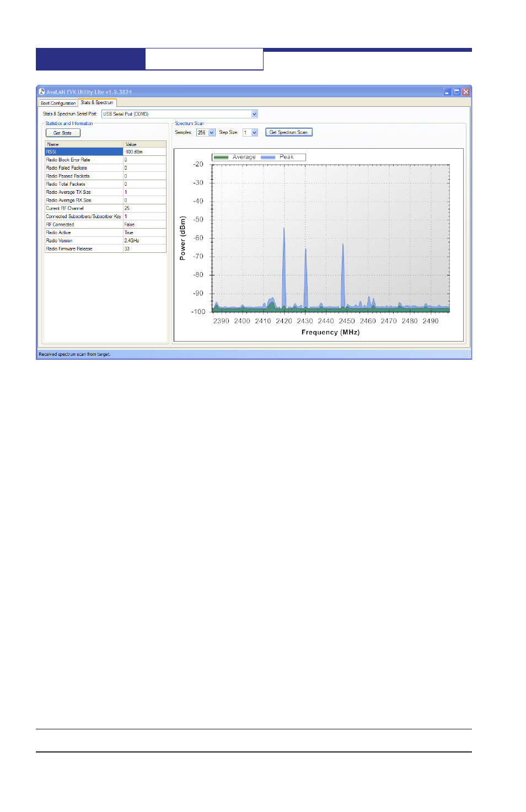
Task: Click the status bar message text
Action: (x=74, y=354)
